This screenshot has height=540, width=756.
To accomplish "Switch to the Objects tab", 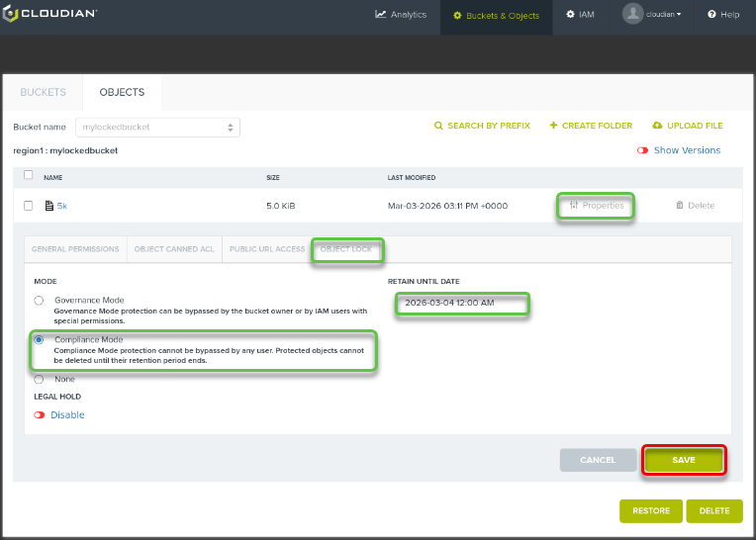I will tap(122, 93).
